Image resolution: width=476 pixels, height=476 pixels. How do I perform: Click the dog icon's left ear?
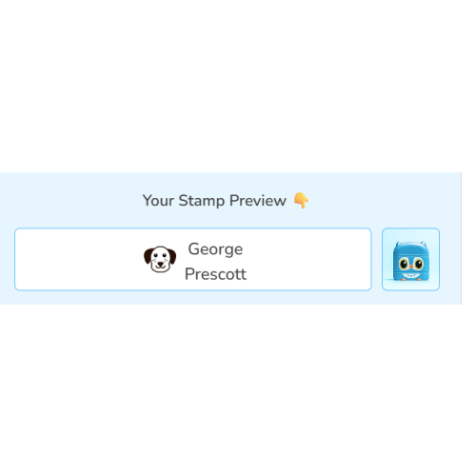click(x=149, y=256)
